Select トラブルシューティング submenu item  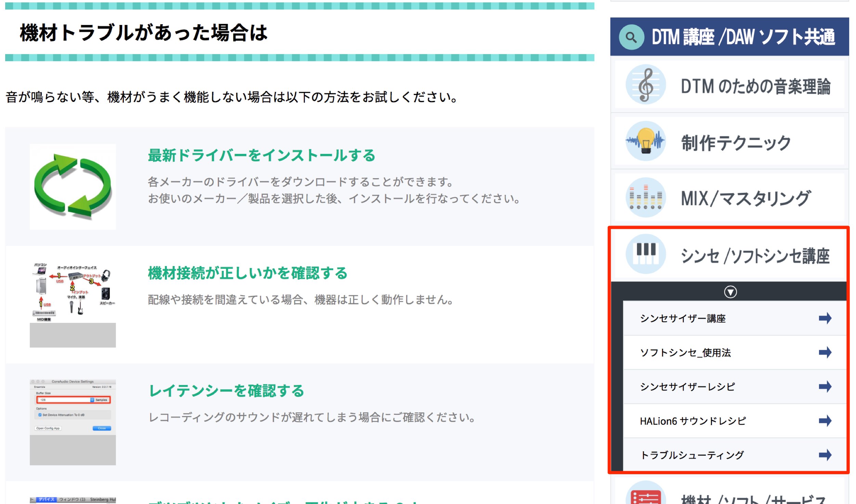[x=734, y=455]
